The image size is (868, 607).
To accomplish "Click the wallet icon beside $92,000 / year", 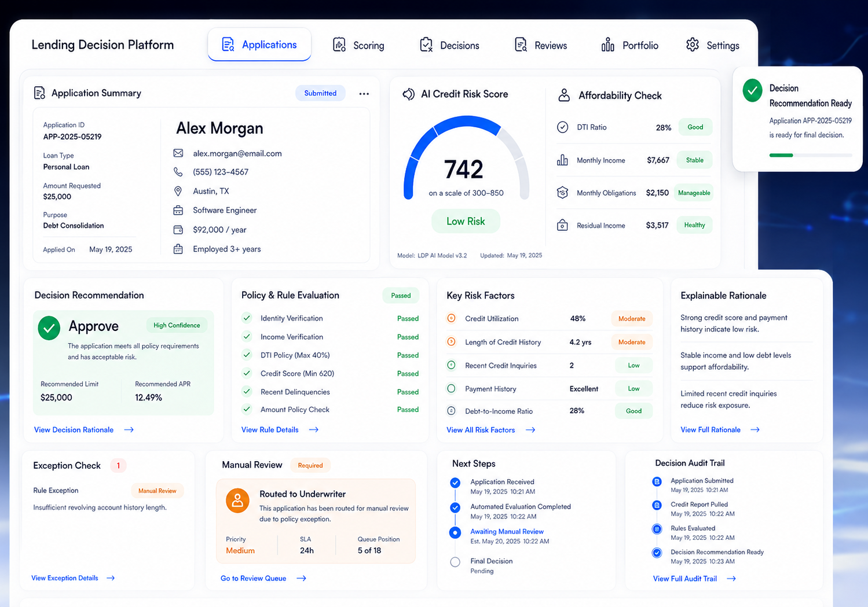I will [x=178, y=230].
